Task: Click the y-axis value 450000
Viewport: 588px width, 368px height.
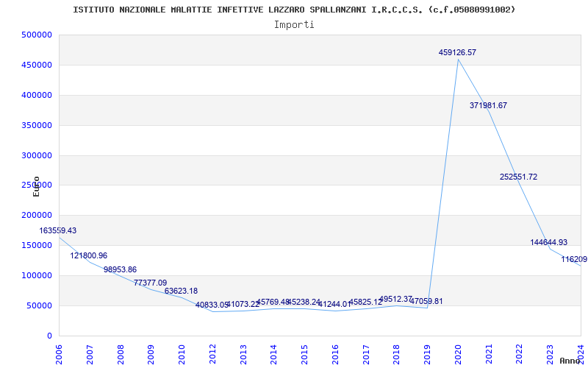Action: point(37,65)
